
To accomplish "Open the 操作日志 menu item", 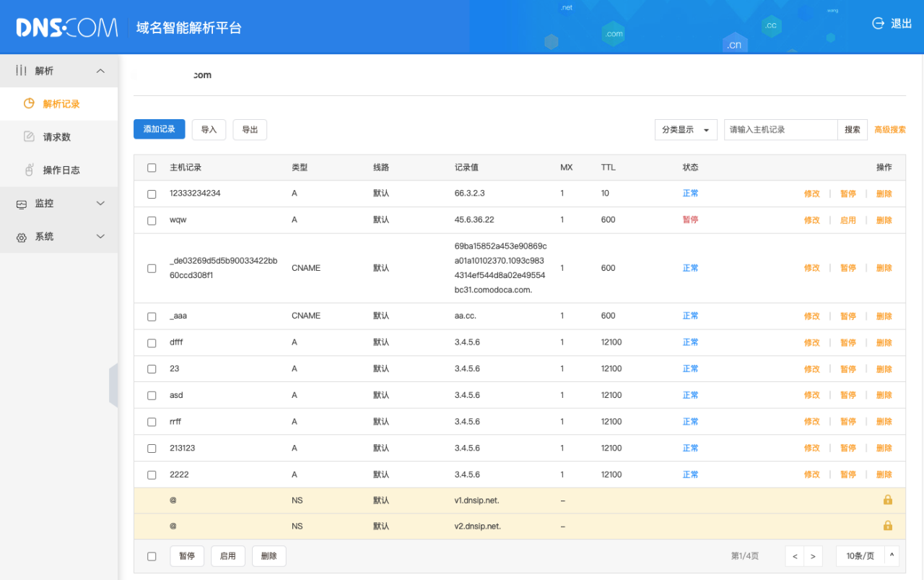I will point(61,170).
